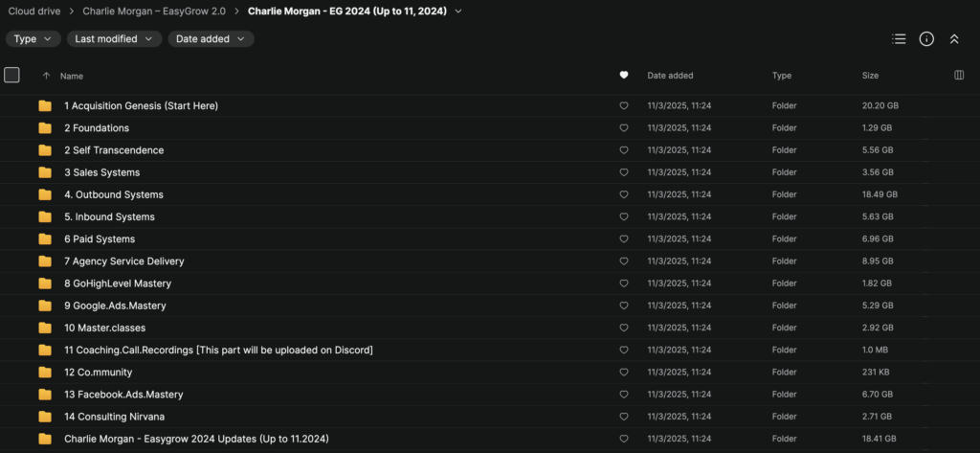Click the 6 Paid Systems folder icon
Image resolution: width=980 pixels, height=453 pixels.
45,239
